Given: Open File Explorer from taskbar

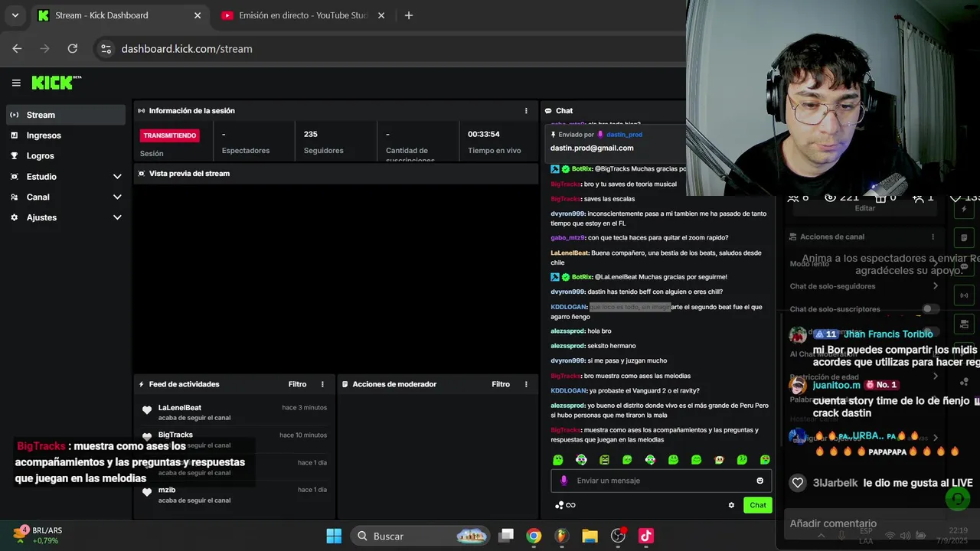Looking at the screenshot, I should coord(590,536).
